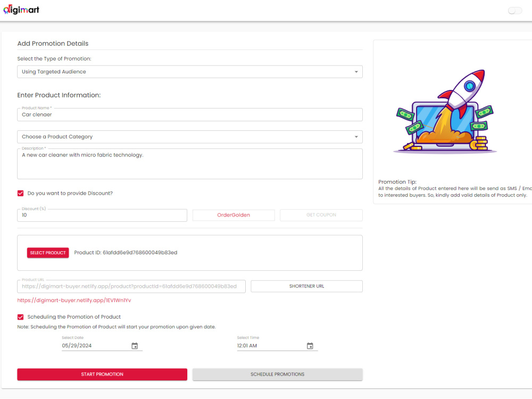Viewport: 532px width, 399px height.
Task: Click the digimart logo
Action: pyautogui.click(x=21, y=10)
